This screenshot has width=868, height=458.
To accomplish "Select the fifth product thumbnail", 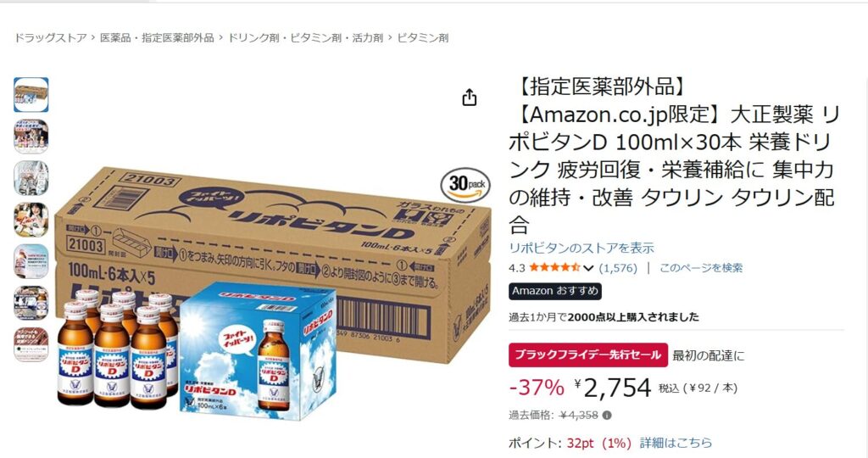I will (x=31, y=261).
